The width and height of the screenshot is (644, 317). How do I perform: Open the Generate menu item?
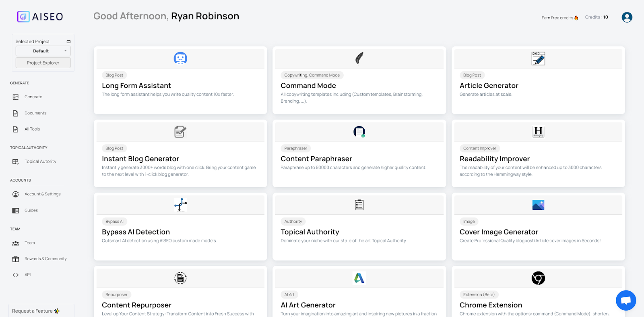pos(33,97)
